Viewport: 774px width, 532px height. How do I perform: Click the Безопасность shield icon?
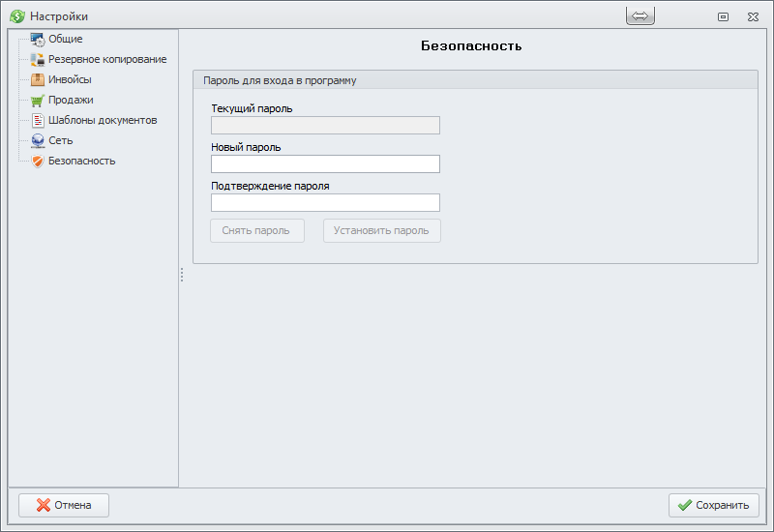click(38, 162)
